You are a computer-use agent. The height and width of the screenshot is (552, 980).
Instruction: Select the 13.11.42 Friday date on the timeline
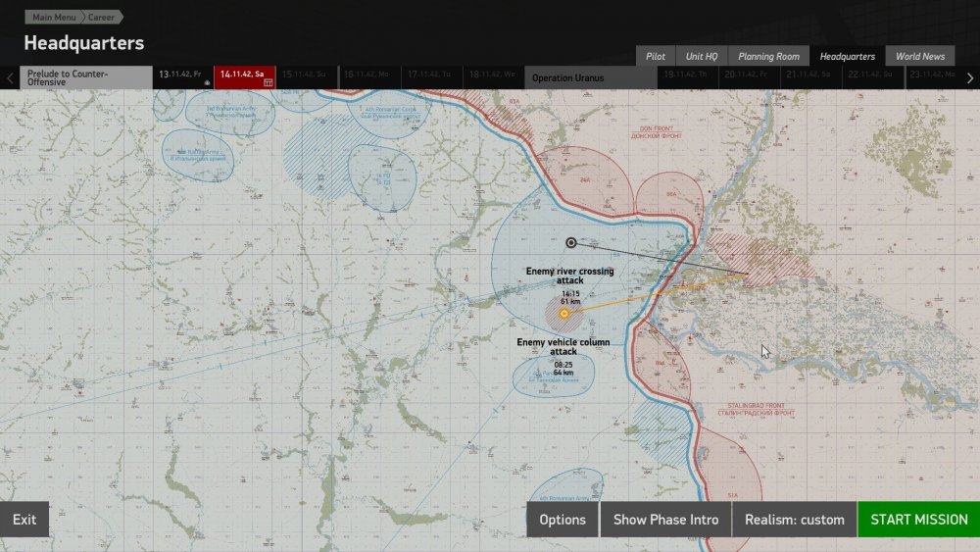[182, 75]
